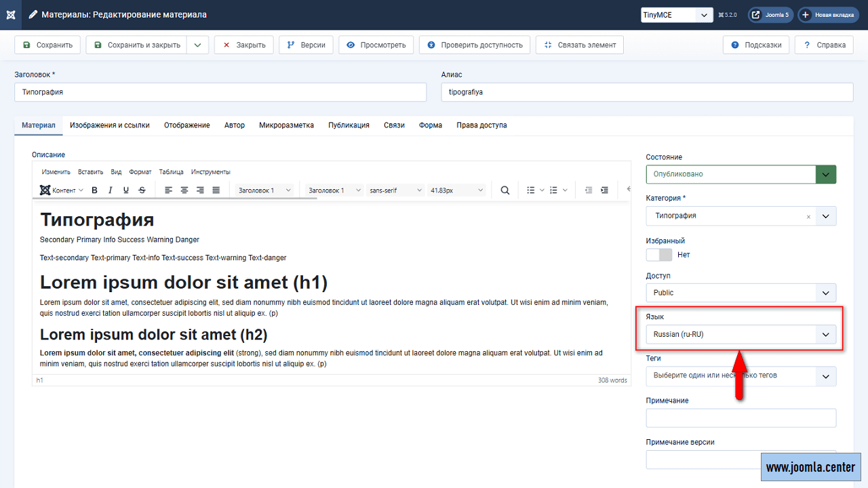Click into the Примечание input field
The image size is (868, 488).
click(x=741, y=418)
